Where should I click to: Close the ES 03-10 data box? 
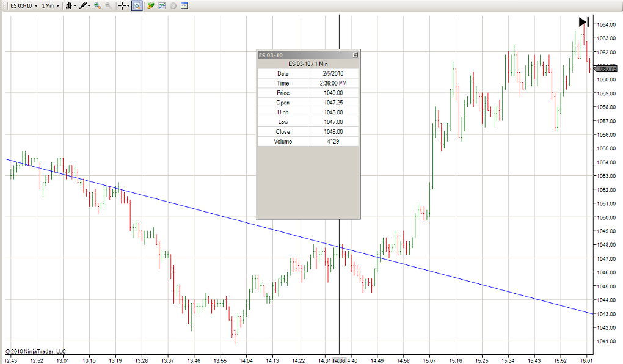pos(355,55)
